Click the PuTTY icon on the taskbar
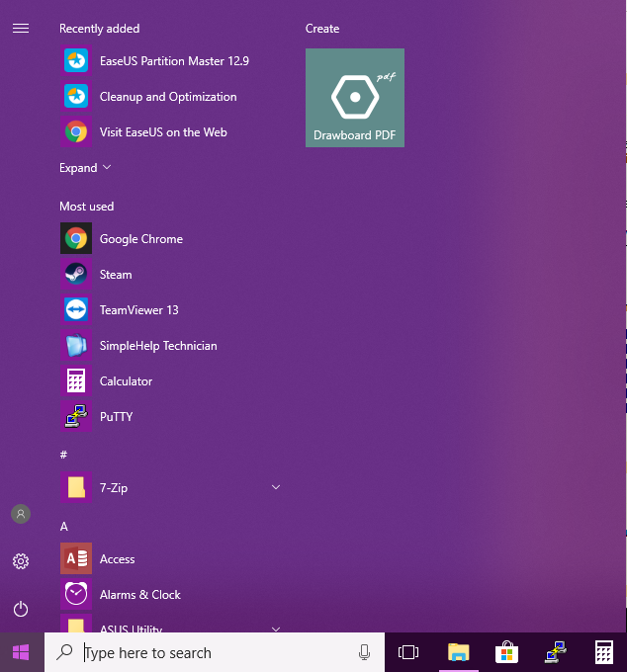627x672 pixels. pos(556,652)
